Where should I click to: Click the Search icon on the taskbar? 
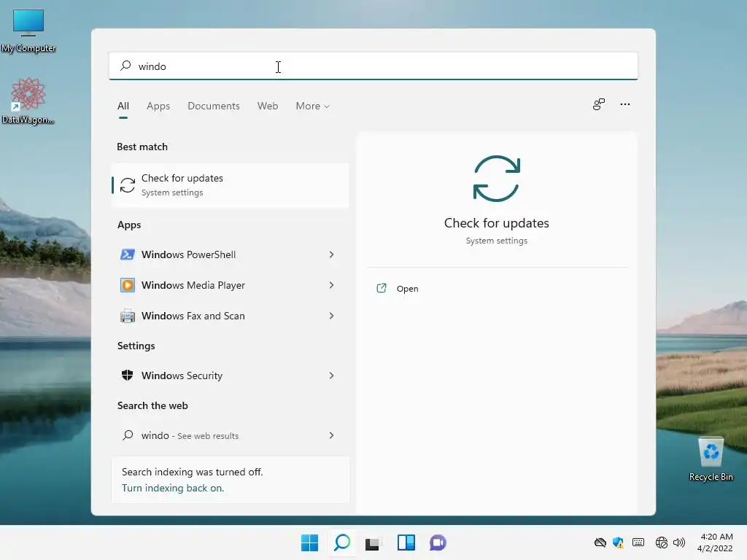coord(342,542)
